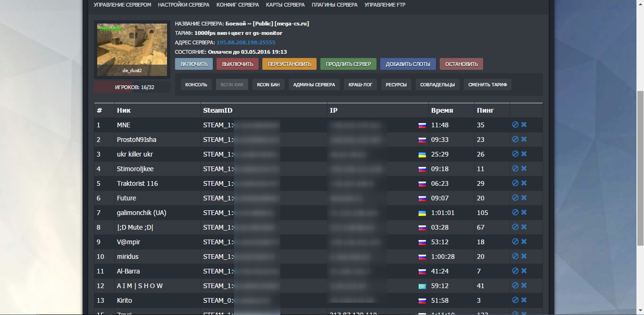Image resolution: width=644 pixels, height=315 pixels.
Task: Click the blue ДОБАВИТЬ СЛОТЫ button
Action: pos(408,64)
